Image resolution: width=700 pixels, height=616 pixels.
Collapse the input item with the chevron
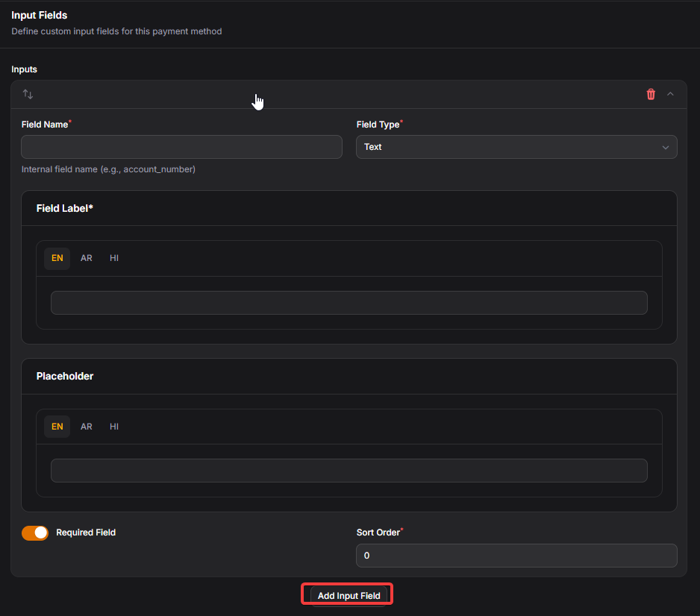click(x=670, y=94)
